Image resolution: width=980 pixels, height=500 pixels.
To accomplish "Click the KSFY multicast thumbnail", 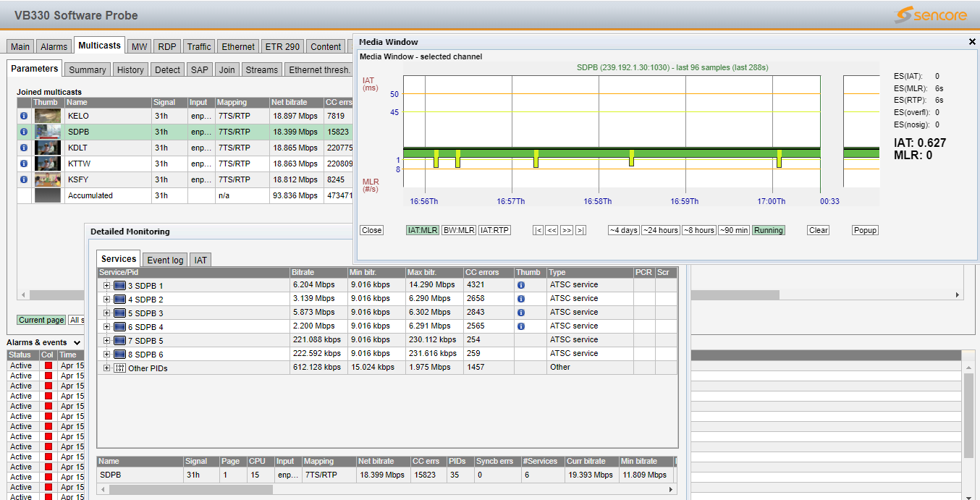I will click(x=48, y=179).
